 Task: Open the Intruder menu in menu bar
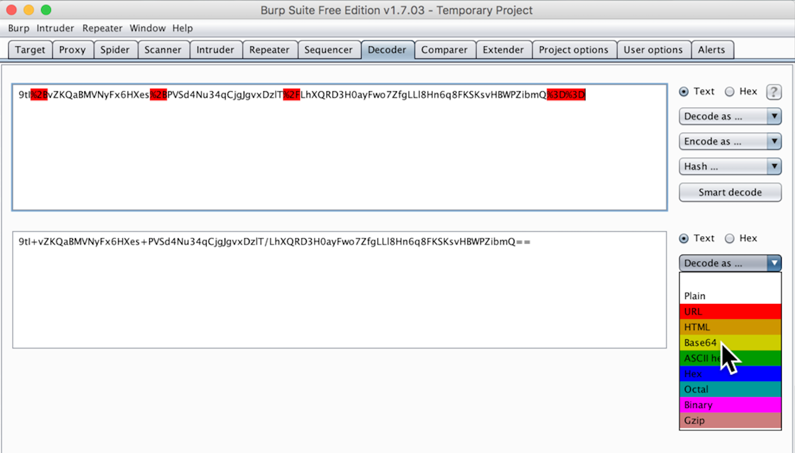point(55,28)
